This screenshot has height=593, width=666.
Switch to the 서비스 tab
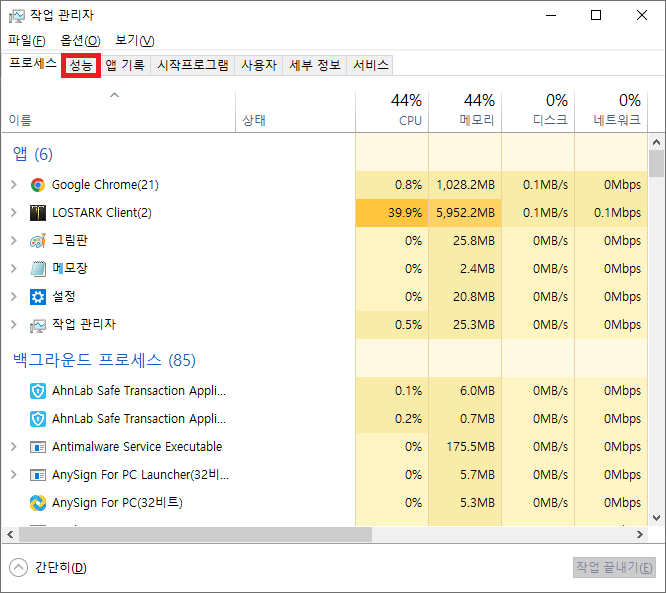(371, 65)
